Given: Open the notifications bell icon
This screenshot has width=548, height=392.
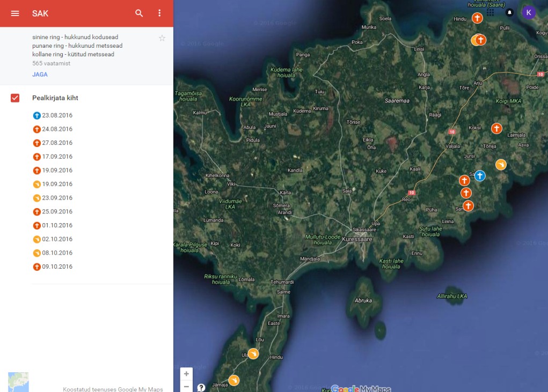Looking at the screenshot, I should 509,12.
